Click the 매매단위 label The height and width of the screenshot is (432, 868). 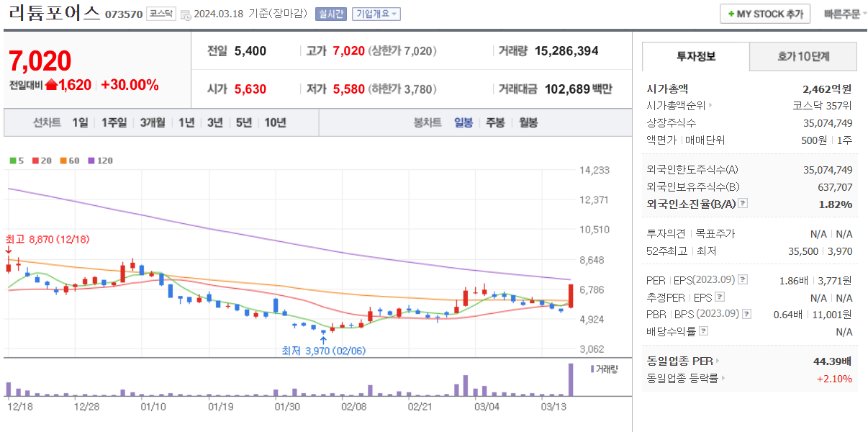tap(705, 140)
